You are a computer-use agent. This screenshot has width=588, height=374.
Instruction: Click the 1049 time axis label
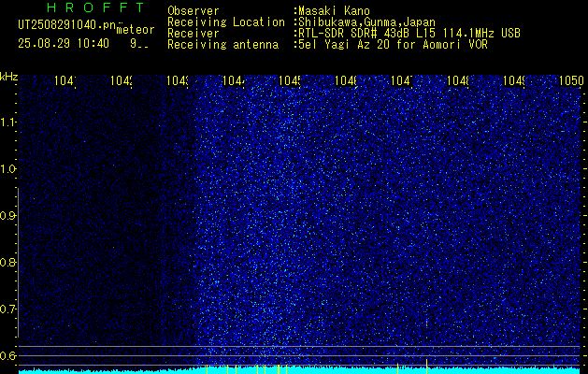(x=514, y=80)
